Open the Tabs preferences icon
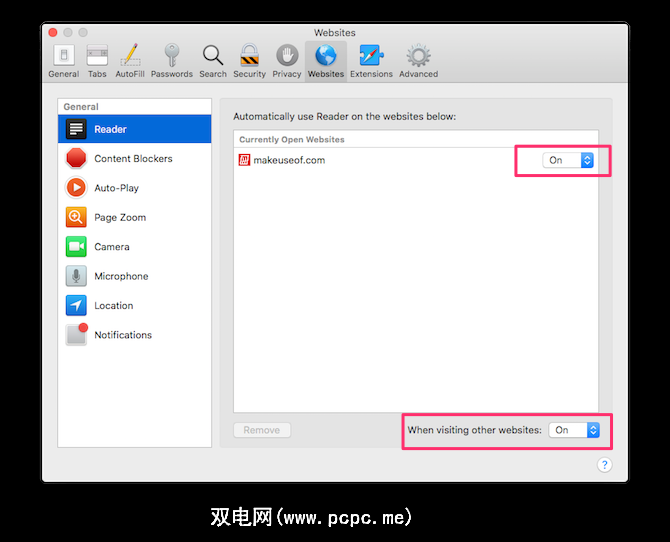 pos(97,56)
